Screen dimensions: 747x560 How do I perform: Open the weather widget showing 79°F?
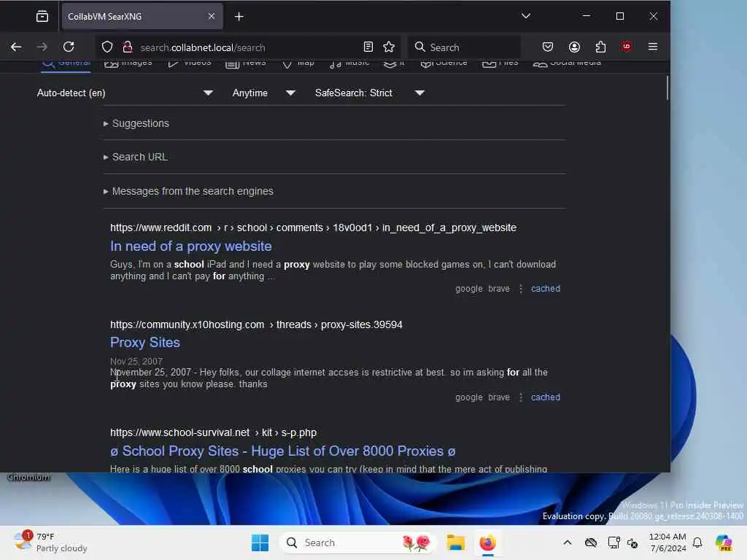pyautogui.click(x=50, y=542)
